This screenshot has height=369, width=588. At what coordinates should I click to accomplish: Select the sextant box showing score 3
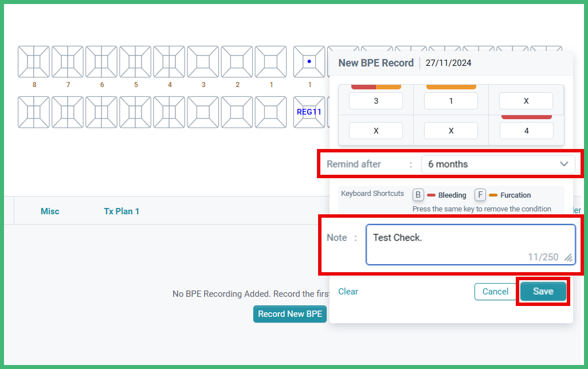click(x=375, y=101)
